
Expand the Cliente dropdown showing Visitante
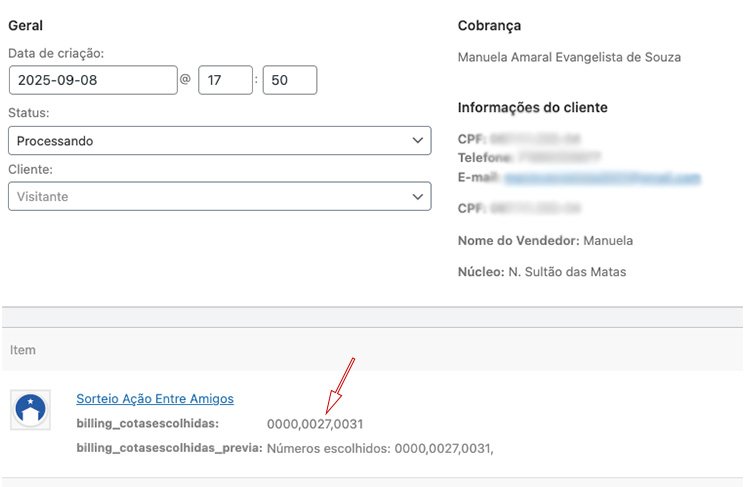click(x=218, y=197)
